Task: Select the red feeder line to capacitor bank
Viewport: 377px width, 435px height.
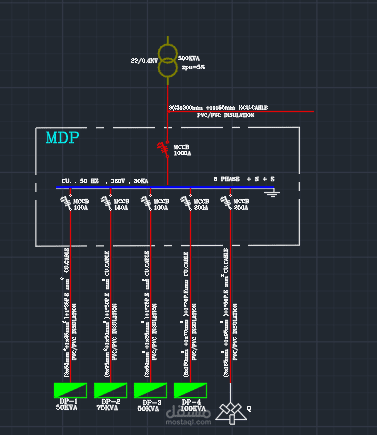Action: (x=230, y=297)
